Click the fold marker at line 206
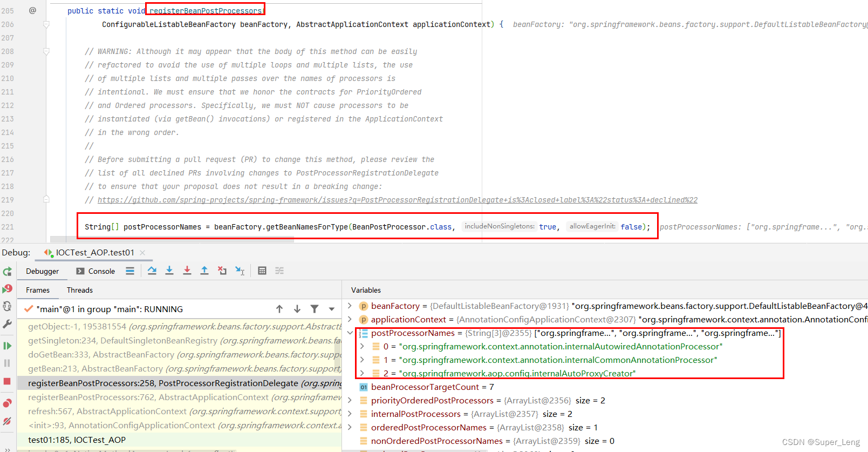This screenshot has height=452, width=868. pos(46,24)
